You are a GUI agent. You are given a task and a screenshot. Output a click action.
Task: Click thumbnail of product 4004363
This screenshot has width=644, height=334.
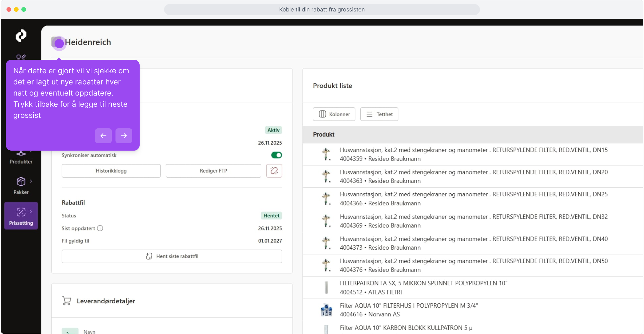(x=326, y=176)
